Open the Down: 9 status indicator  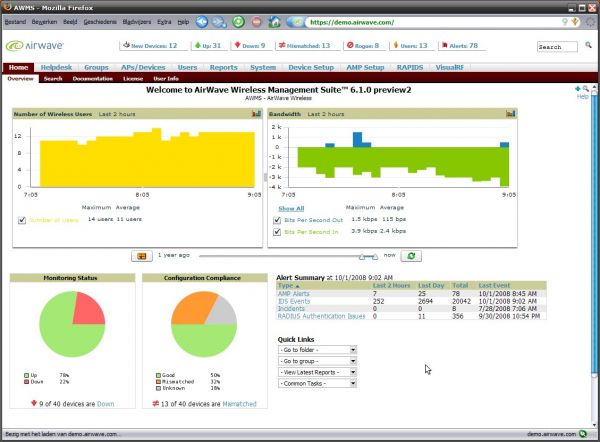pyautogui.click(x=250, y=46)
